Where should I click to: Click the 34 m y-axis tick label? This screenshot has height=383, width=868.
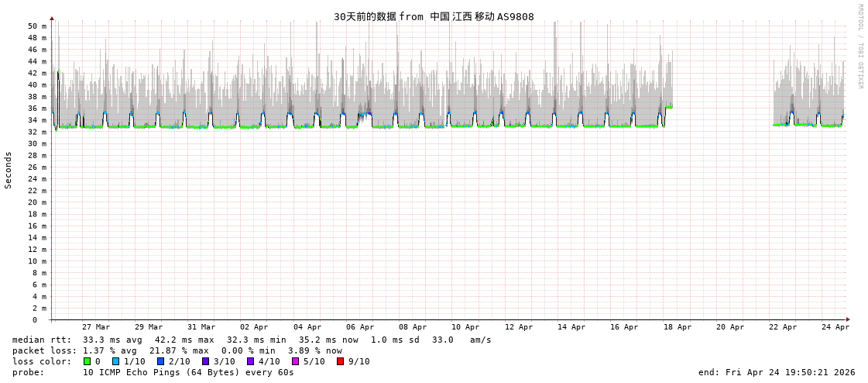(37, 120)
